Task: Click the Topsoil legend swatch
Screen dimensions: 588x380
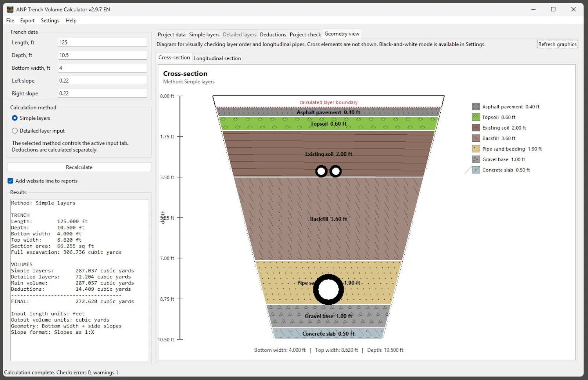Action: coord(476,117)
